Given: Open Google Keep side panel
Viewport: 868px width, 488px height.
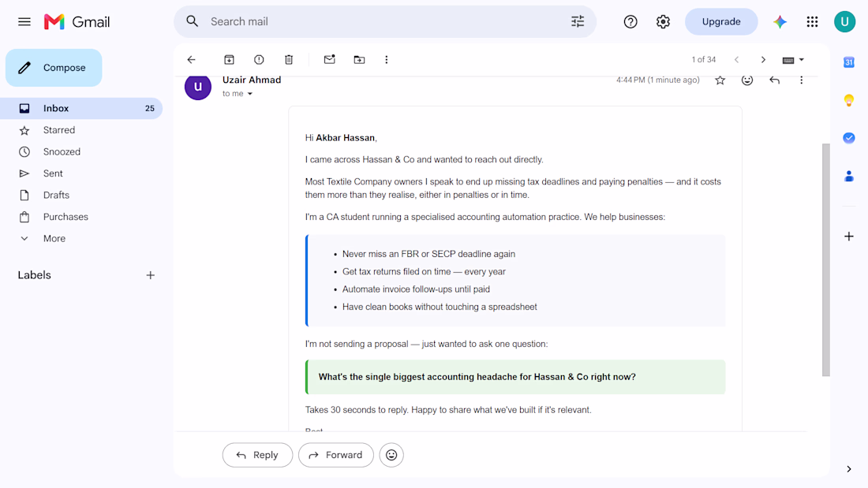Looking at the screenshot, I should [848, 100].
